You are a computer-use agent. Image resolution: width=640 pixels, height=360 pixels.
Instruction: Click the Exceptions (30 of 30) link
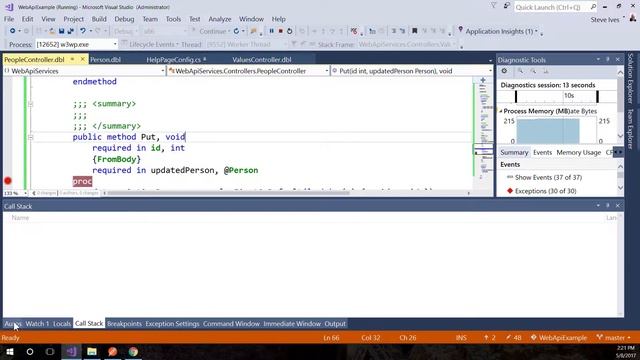(545, 191)
